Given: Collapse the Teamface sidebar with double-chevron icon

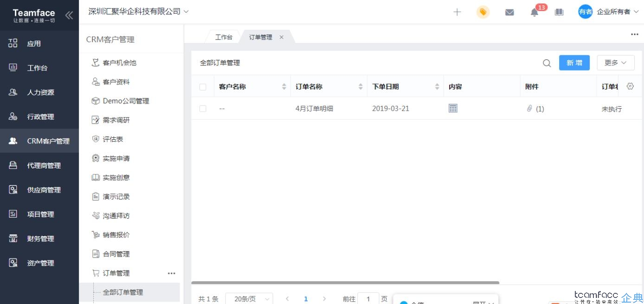Looking at the screenshot, I should pos(69,15).
